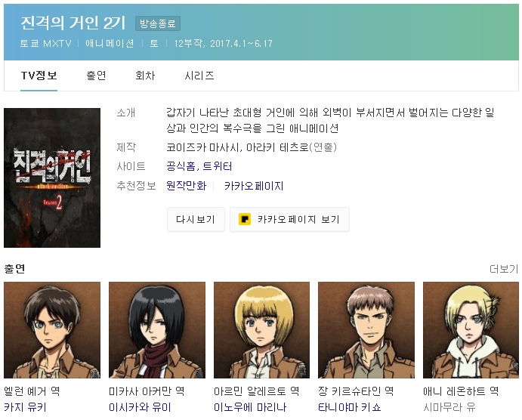The image size is (522, 420).
Task: Open the 회차 tab
Action: point(145,76)
